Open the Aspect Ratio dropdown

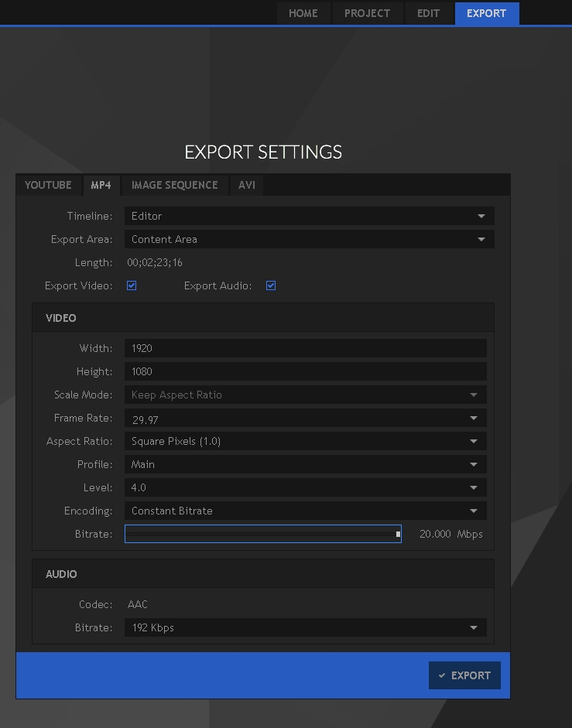[305, 441]
